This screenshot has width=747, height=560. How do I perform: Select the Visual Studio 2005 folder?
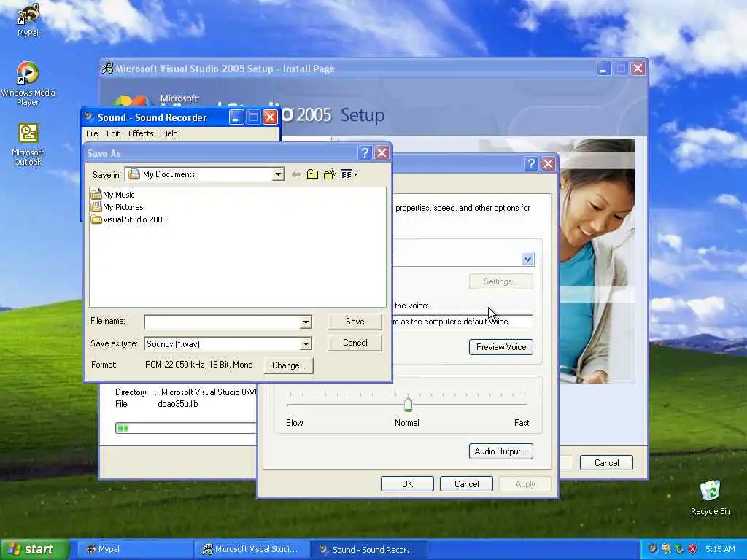pyautogui.click(x=129, y=219)
